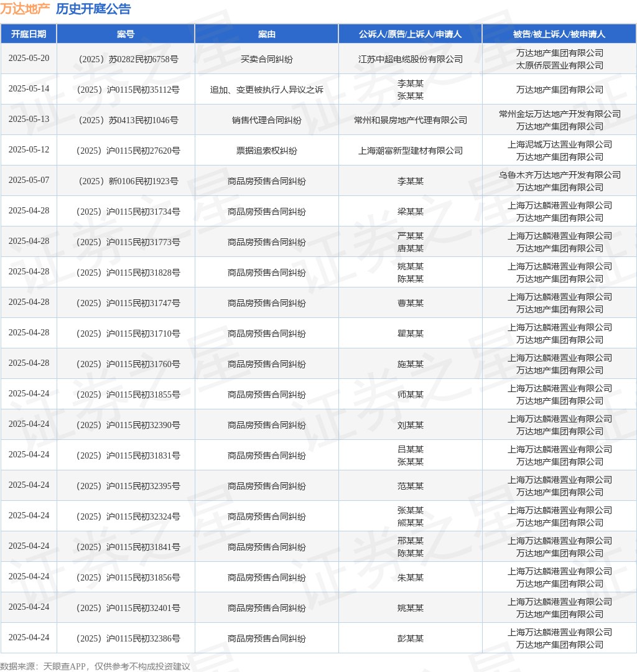
Task: Click plaintiff 唐某某
Action: click(x=411, y=248)
